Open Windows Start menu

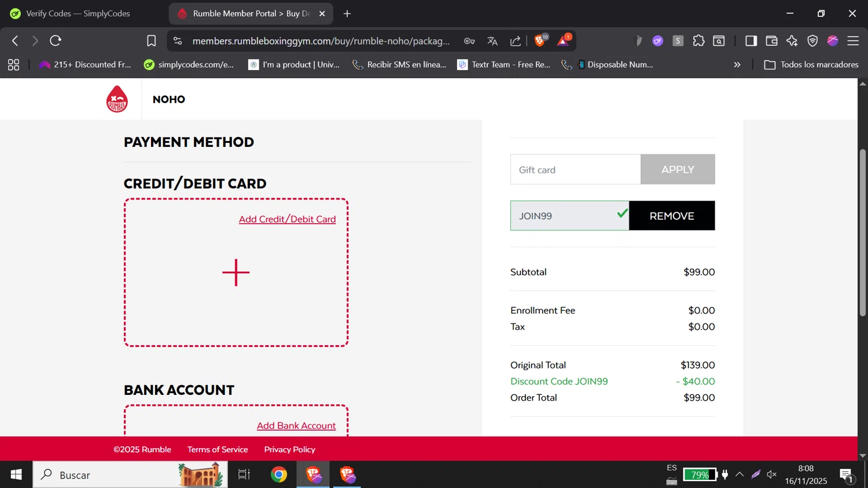click(x=16, y=475)
